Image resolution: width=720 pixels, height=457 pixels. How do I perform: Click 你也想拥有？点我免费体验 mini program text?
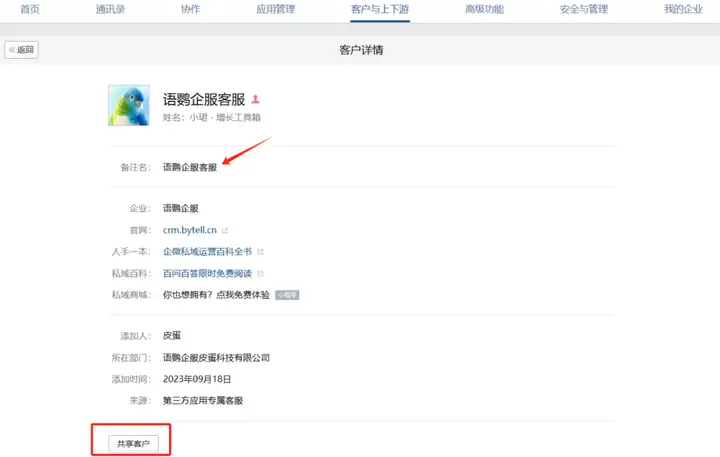pyautogui.click(x=216, y=295)
